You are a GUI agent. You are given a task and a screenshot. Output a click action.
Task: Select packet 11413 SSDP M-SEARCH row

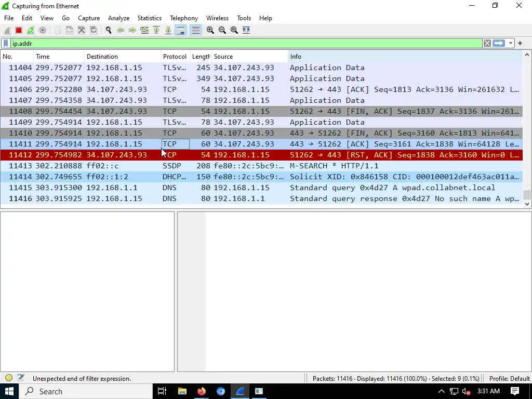(x=261, y=166)
